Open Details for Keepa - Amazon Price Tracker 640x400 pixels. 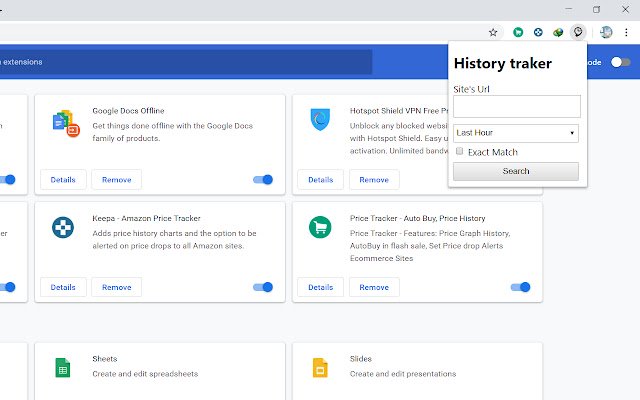click(63, 287)
